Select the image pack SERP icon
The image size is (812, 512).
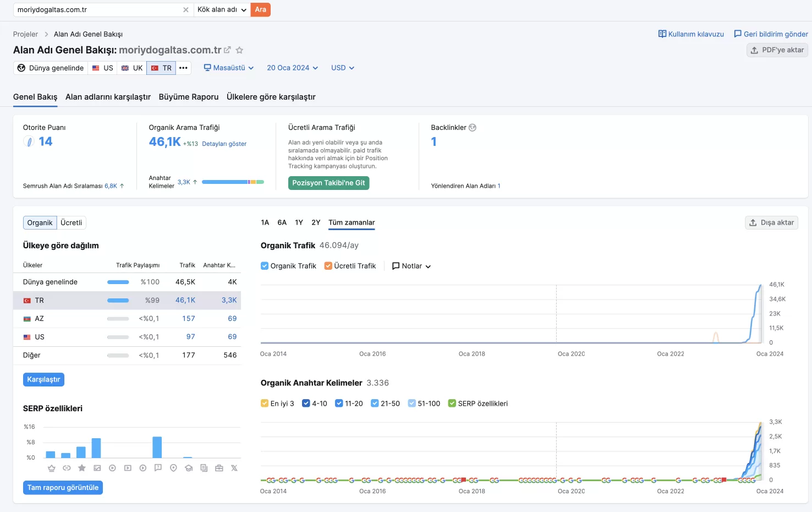pos(97,468)
